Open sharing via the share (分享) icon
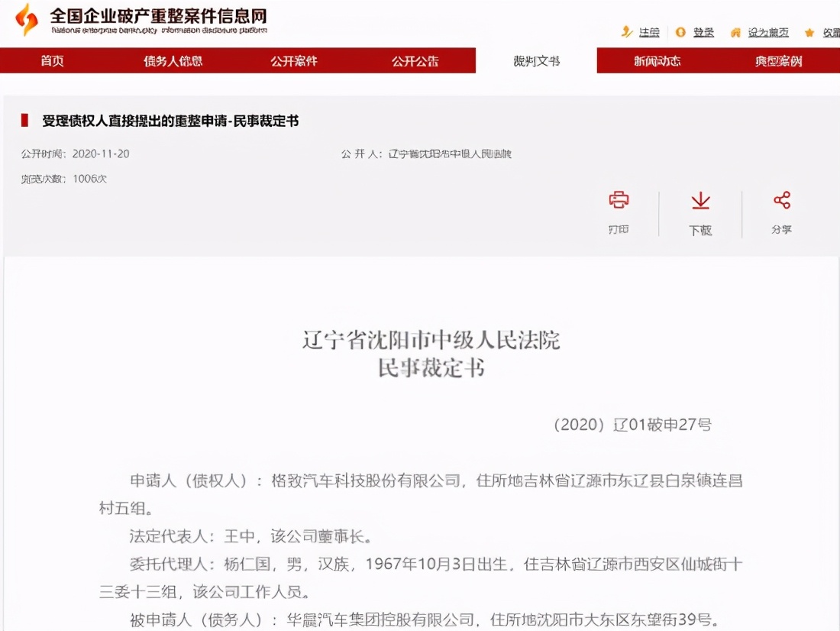The width and height of the screenshot is (840, 631). pos(781,200)
